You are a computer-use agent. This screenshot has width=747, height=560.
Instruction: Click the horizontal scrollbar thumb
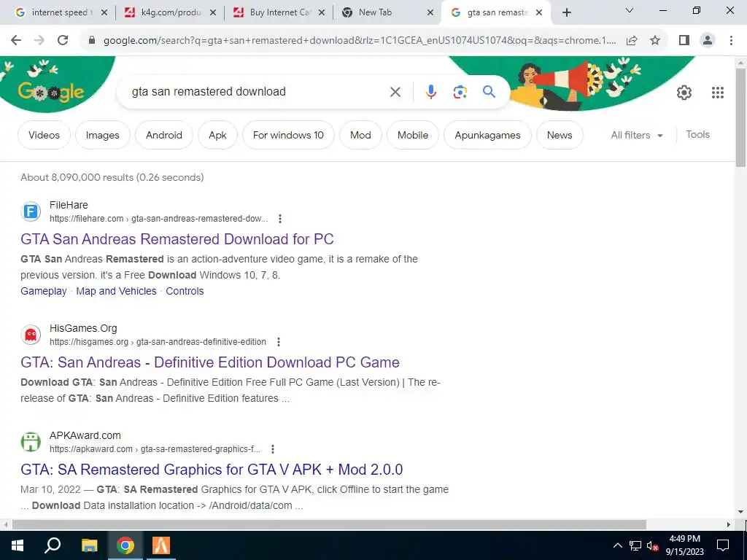click(x=329, y=524)
